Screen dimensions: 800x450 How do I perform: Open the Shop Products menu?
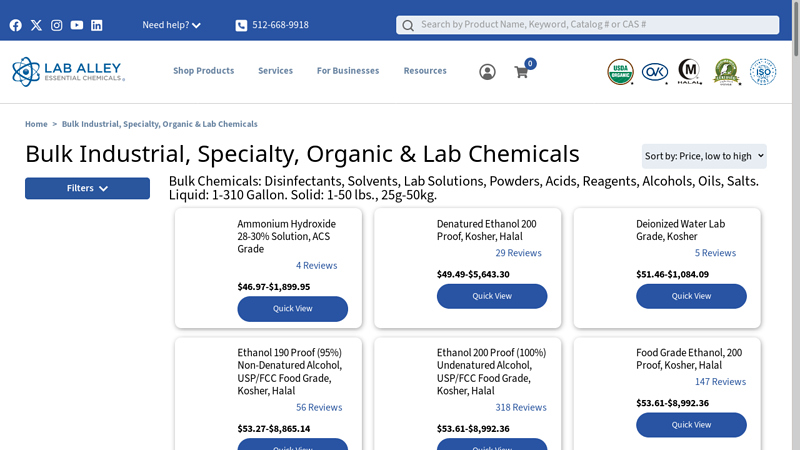[x=204, y=71]
